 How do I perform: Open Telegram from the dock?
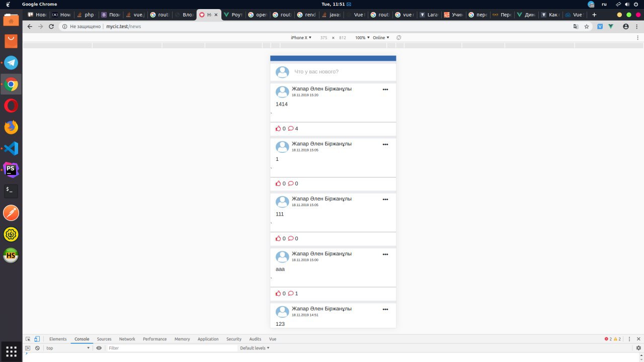point(11,63)
